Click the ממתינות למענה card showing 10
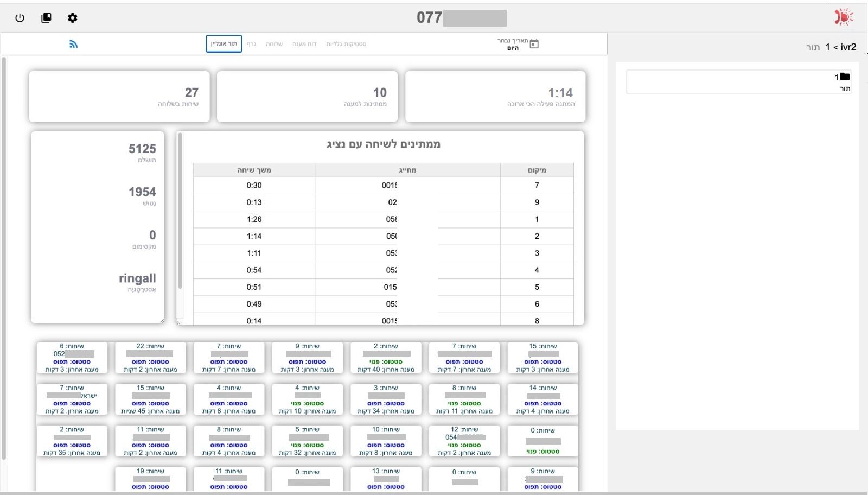The width and height of the screenshot is (868, 495). tap(307, 97)
